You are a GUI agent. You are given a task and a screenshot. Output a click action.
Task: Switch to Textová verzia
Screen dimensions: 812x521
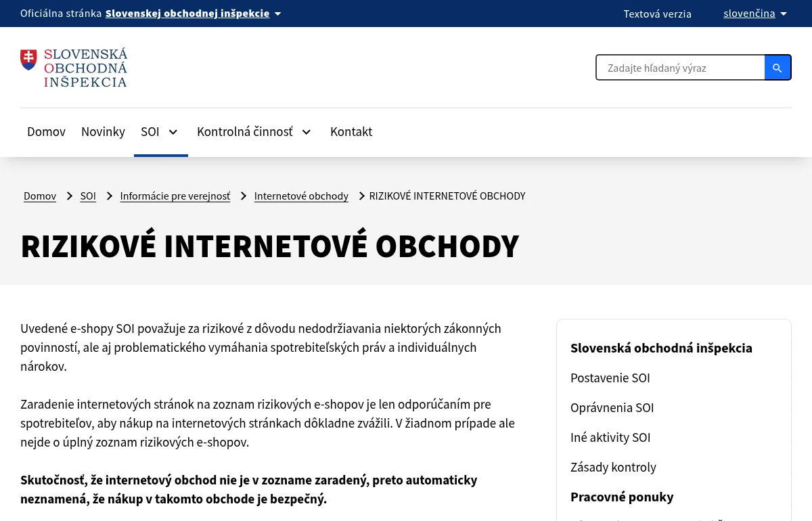point(658,14)
